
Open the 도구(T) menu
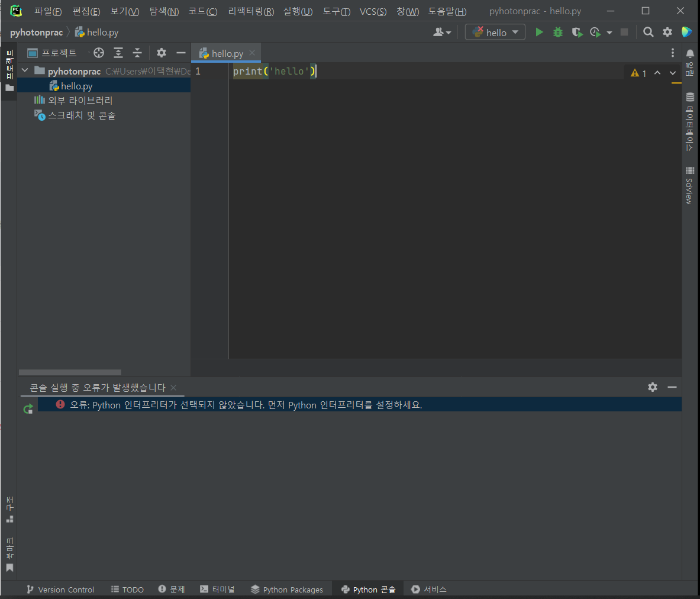(337, 11)
